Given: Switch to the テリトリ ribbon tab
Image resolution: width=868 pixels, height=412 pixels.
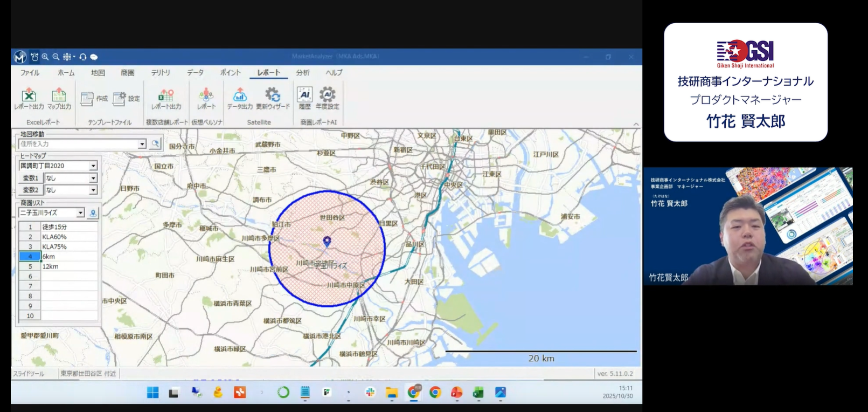Looking at the screenshot, I should (161, 73).
